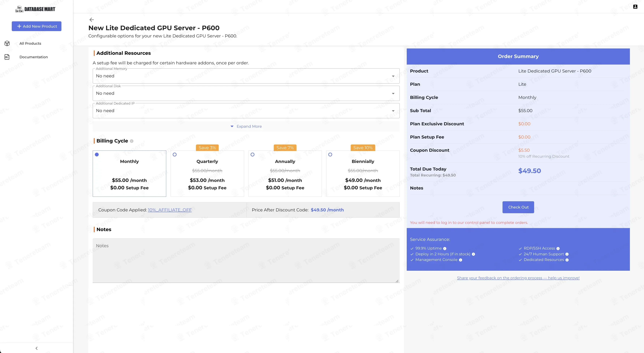Click into the Notes text area
Viewport: 644px width, 353px height.
(246, 260)
